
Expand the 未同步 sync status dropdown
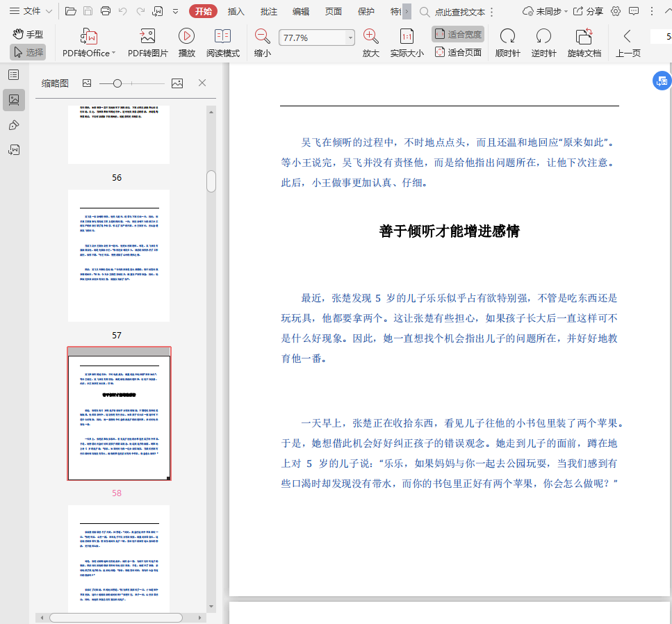[x=546, y=11]
